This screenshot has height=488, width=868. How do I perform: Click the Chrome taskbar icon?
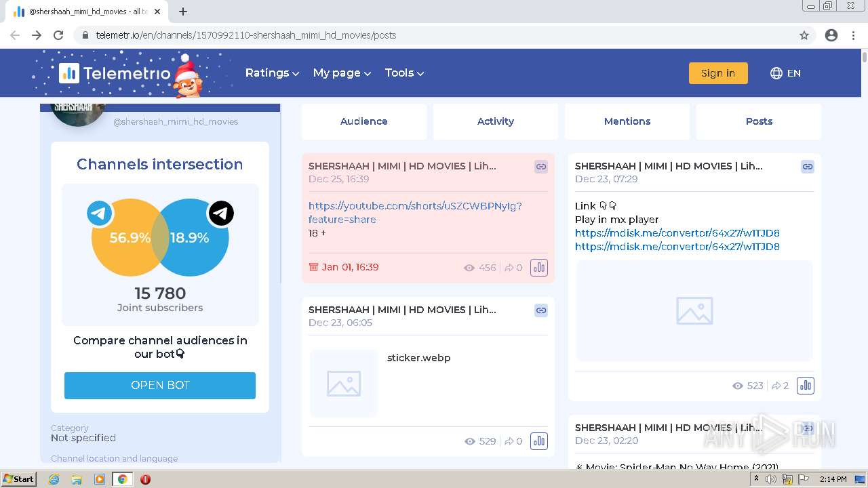point(122,479)
